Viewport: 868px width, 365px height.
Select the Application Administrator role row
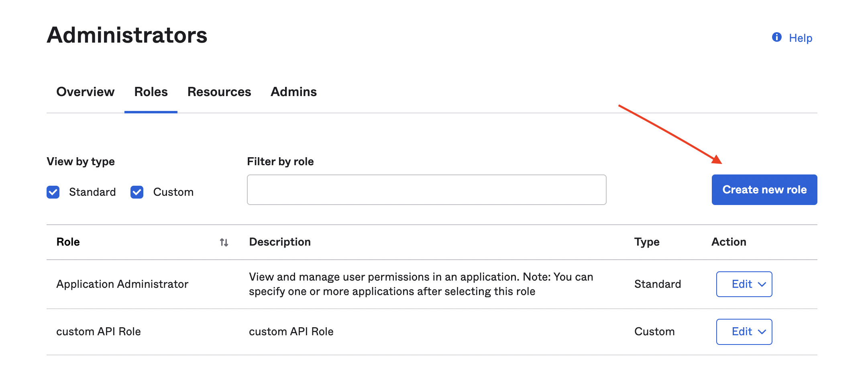(122, 284)
